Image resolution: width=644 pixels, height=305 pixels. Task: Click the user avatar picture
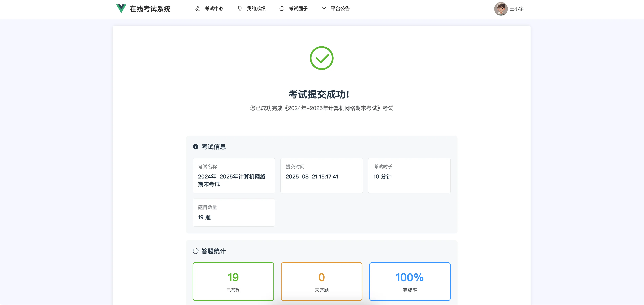pyautogui.click(x=500, y=9)
